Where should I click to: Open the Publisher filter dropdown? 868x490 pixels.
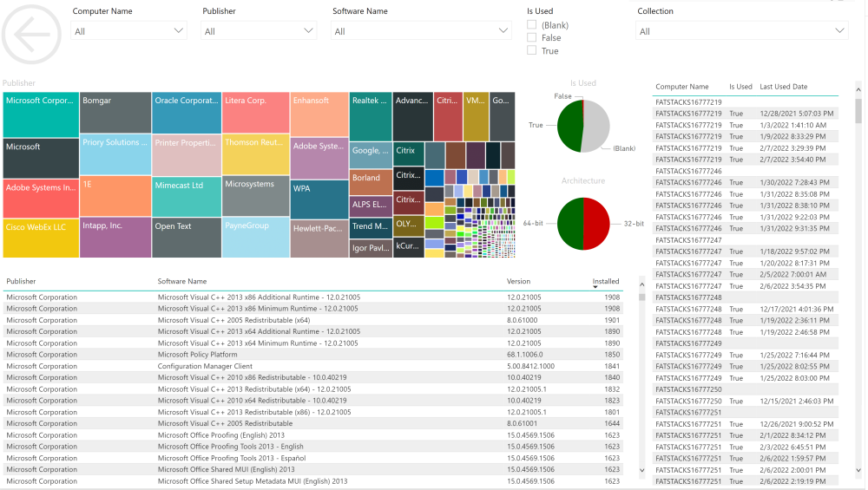[x=259, y=31]
